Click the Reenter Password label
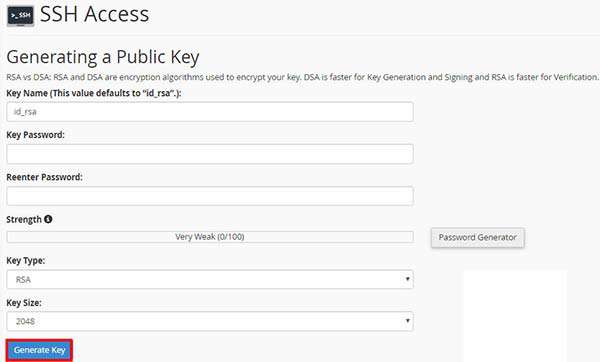 pos(44,177)
